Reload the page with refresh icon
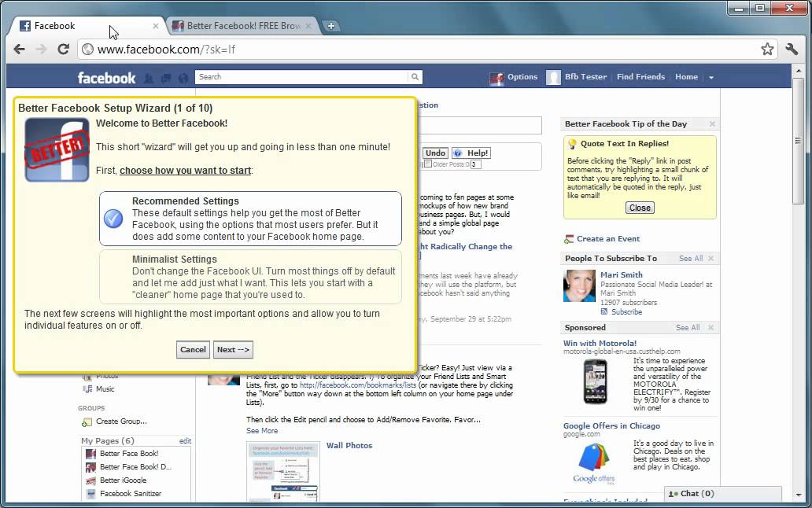 point(63,49)
